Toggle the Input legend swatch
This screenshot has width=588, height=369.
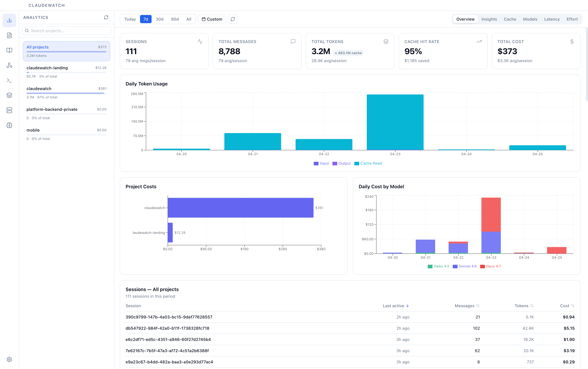(x=316, y=164)
